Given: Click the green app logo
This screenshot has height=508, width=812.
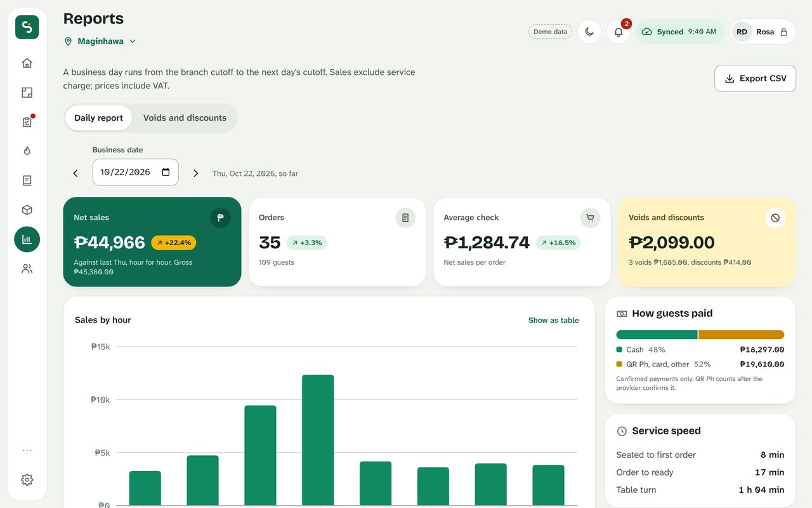Looking at the screenshot, I should [27, 27].
